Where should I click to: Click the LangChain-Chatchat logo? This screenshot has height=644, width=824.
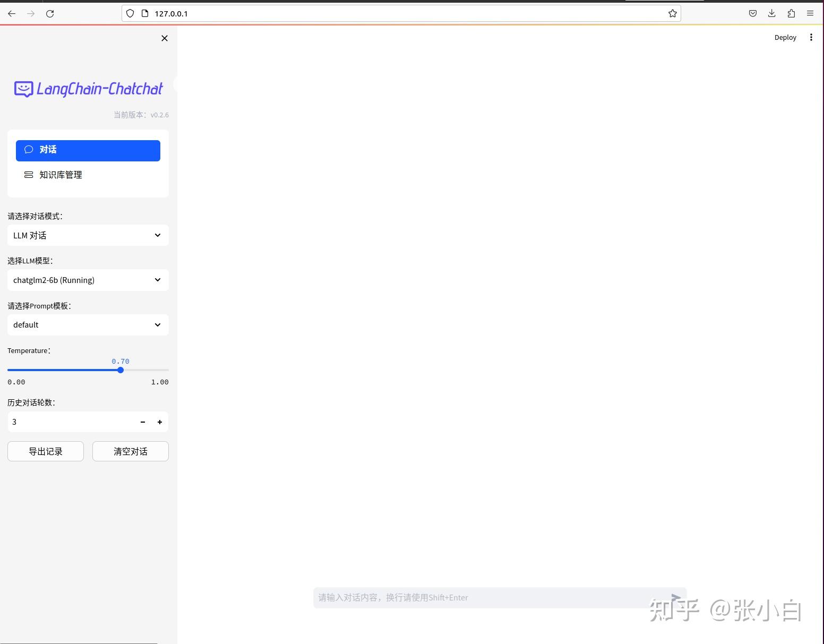coord(89,89)
